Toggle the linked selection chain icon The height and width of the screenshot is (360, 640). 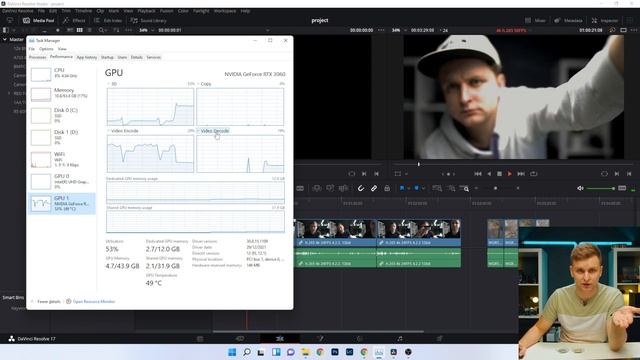coord(374,188)
